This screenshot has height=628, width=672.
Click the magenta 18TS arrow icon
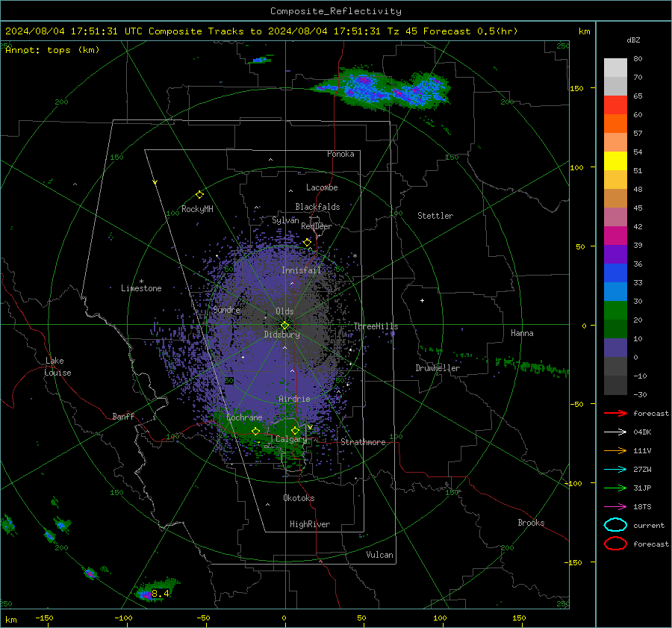coord(615,507)
